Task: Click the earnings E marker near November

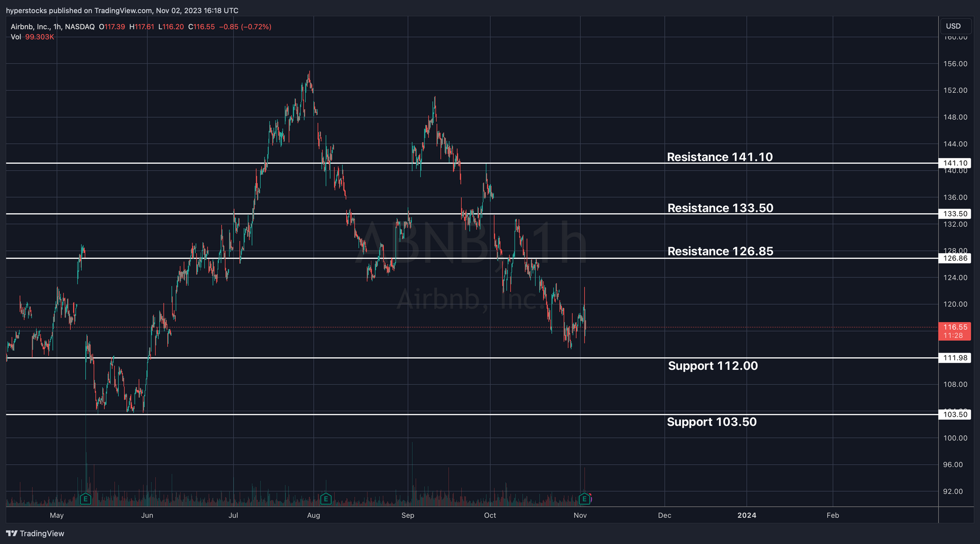Action: coord(584,499)
